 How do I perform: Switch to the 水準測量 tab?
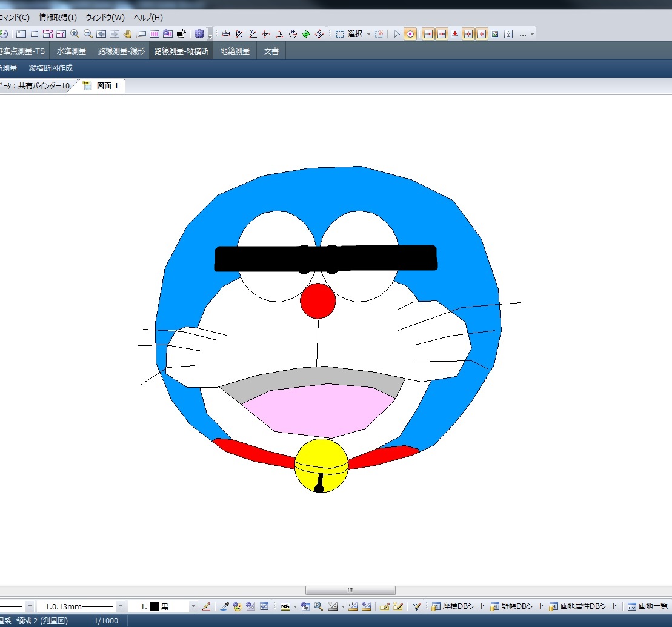[72, 51]
